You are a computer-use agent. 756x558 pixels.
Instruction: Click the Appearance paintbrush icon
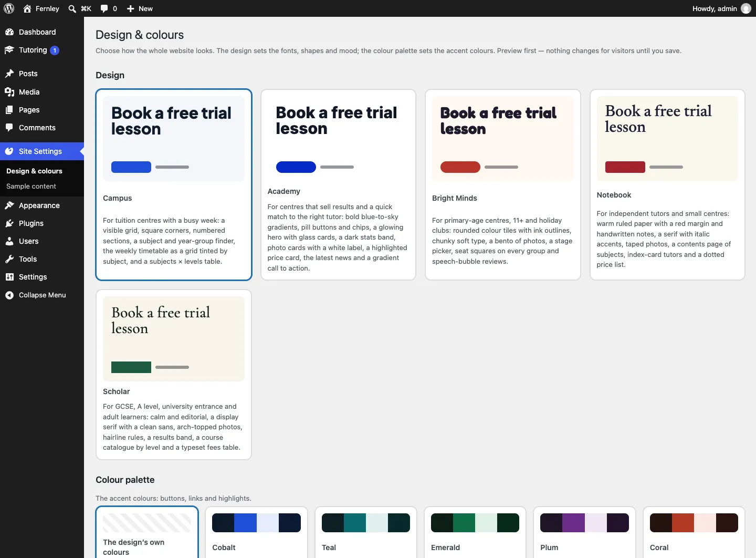click(9, 205)
